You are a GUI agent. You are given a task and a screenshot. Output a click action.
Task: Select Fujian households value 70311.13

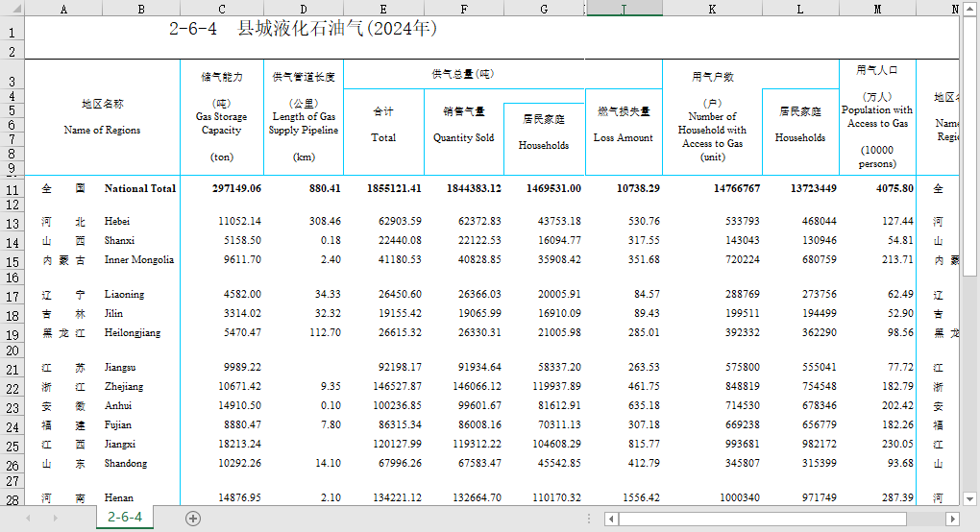point(544,424)
